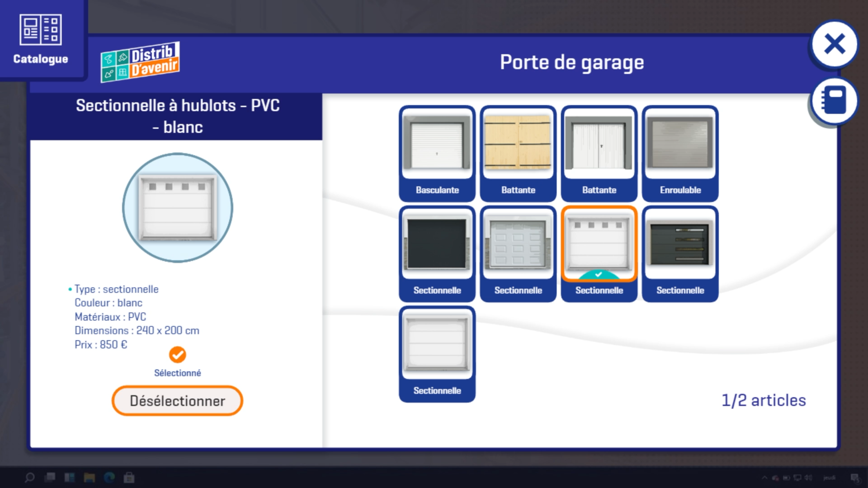
Task: Click the selected Sectionnelle door with windows
Action: (x=599, y=254)
